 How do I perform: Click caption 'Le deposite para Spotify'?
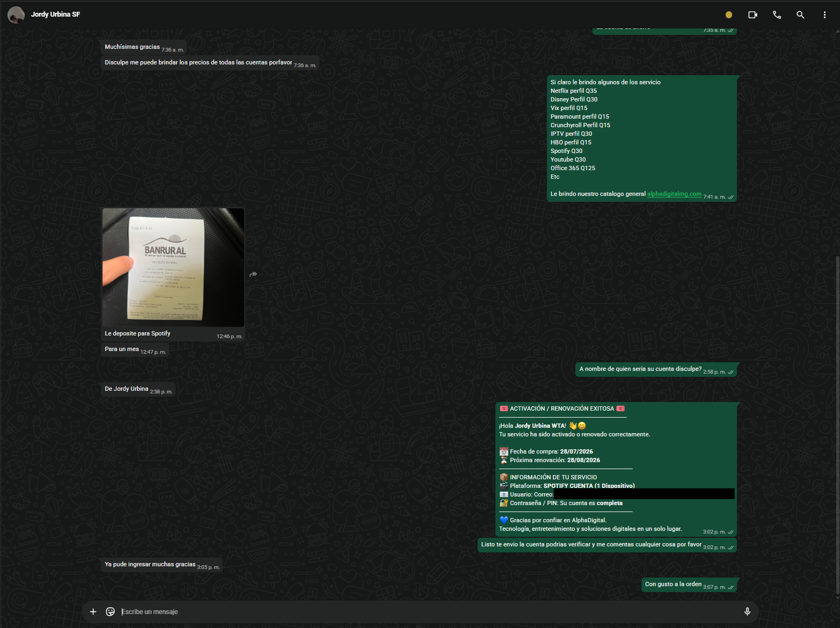(x=137, y=333)
